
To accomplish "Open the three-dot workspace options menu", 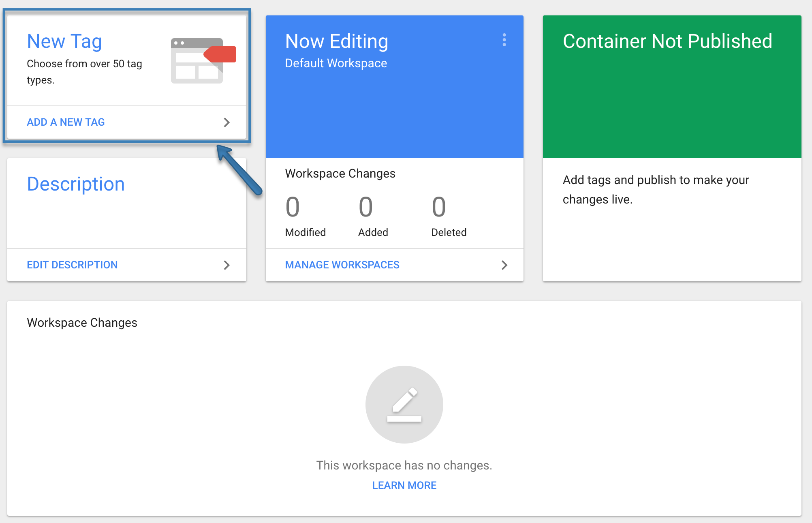I will (x=504, y=40).
